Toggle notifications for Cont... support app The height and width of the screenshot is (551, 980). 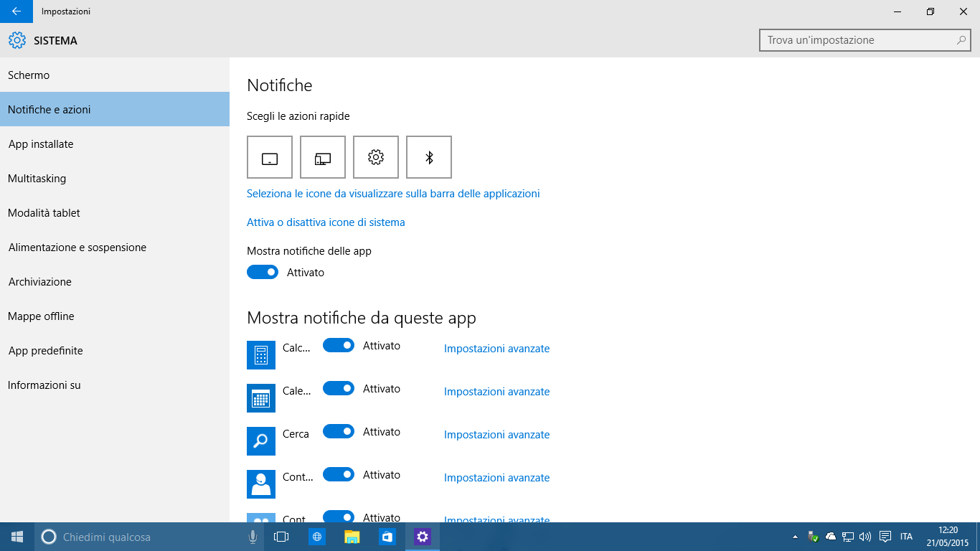point(339,475)
